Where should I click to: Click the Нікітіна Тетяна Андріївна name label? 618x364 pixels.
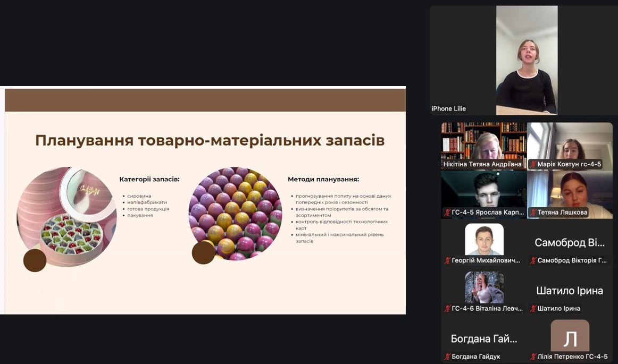482,164
